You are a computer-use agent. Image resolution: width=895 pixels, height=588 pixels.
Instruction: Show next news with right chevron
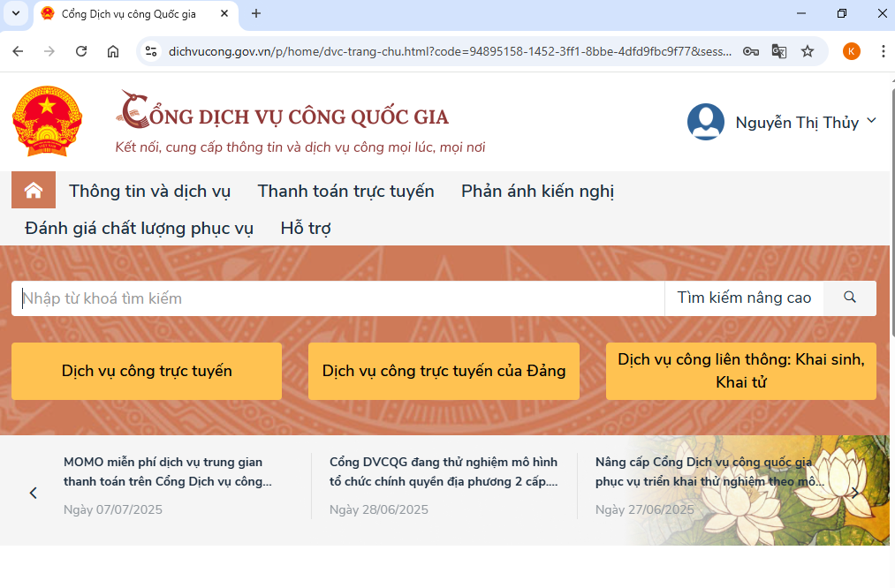click(854, 493)
